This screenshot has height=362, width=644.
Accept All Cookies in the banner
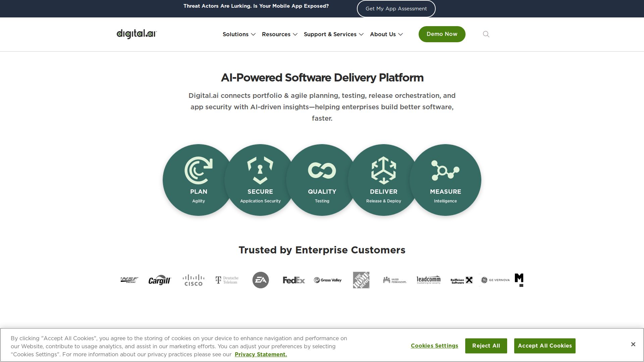tap(544, 346)
